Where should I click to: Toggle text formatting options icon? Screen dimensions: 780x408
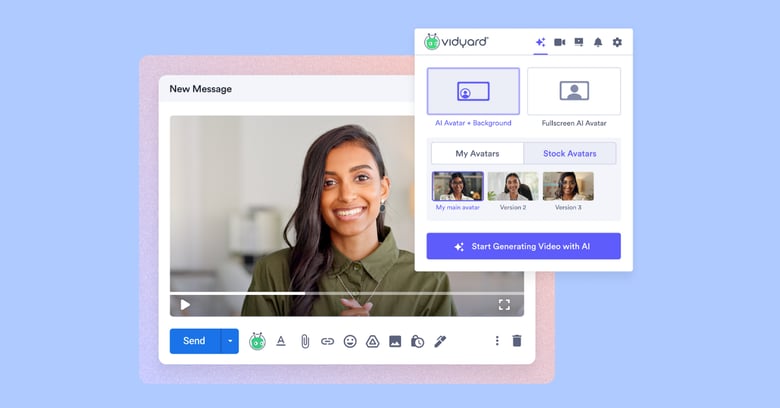281,341
